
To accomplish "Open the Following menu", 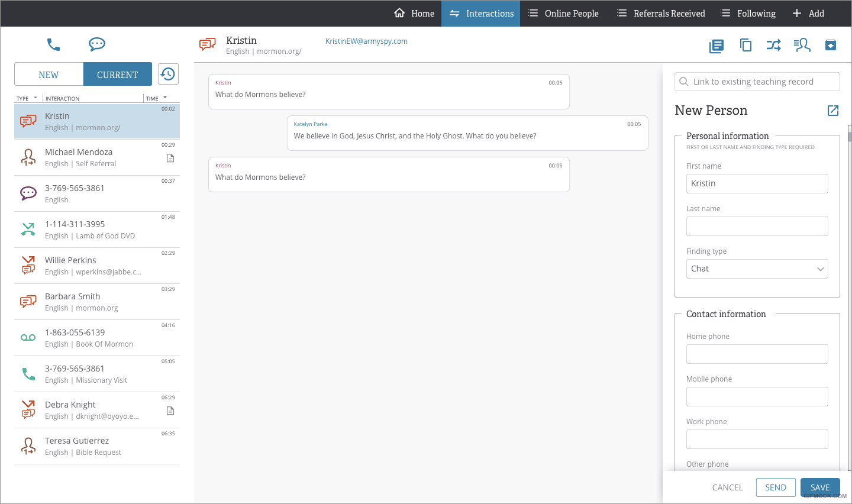I will [x=748, y=13].
